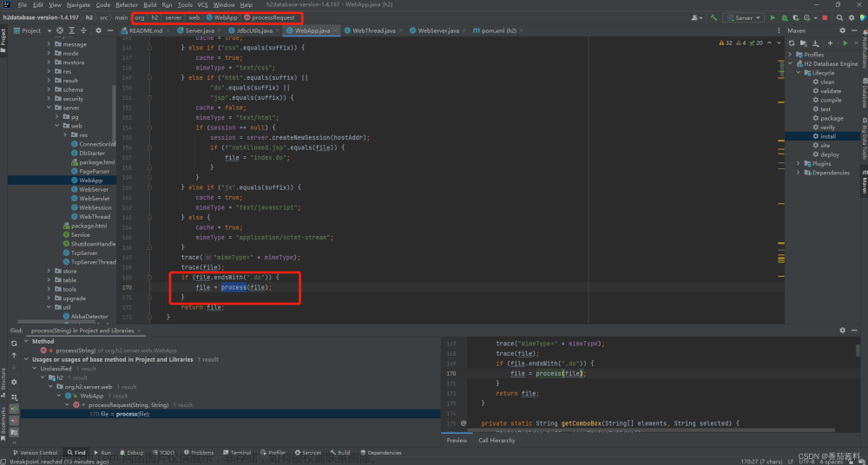The image size is (868, 465).
Task: Click Find preview pane vertical scrollbar
Action: [x=858, y=350]
